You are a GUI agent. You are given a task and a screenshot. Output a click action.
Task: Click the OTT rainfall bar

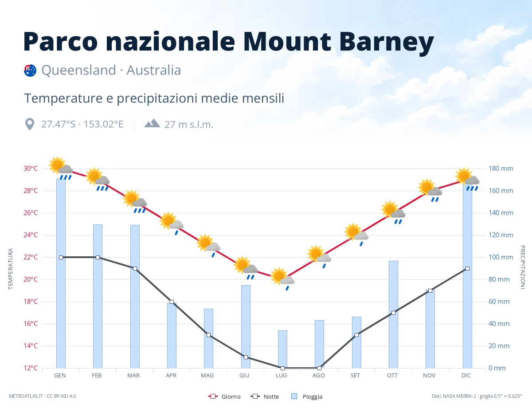click(393, 314)
